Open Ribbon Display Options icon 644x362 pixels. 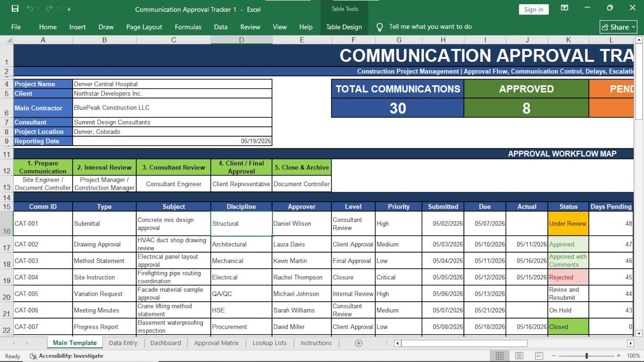click(x=564, y=8)
